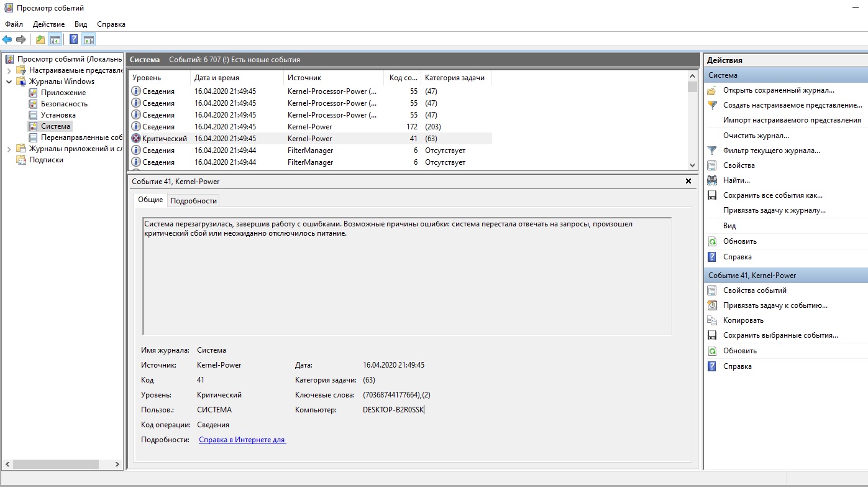
Task: Select the Перенаправленные события log in tree
Action: (81, 137)
